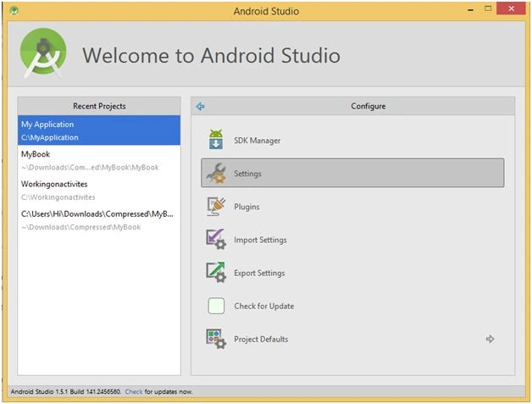Choose Export Settings label
Image resolution: width=532 pixels, height=404 pixels.
click(x=259, y=273)
